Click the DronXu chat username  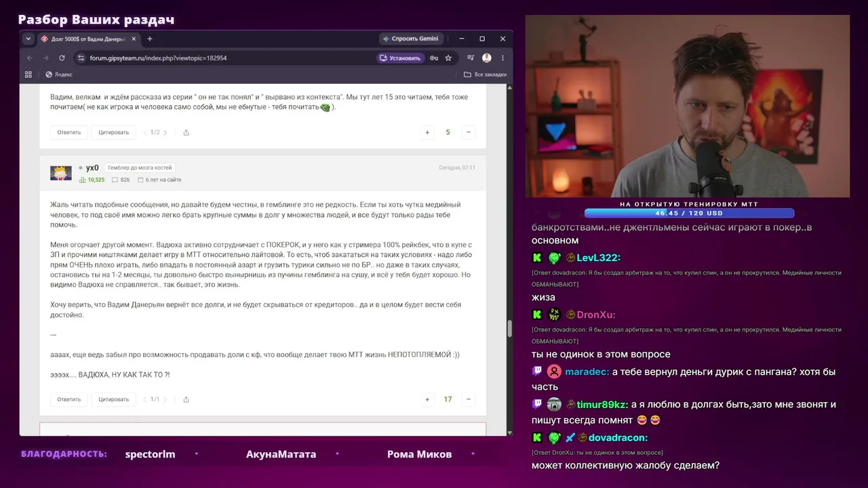595,314
